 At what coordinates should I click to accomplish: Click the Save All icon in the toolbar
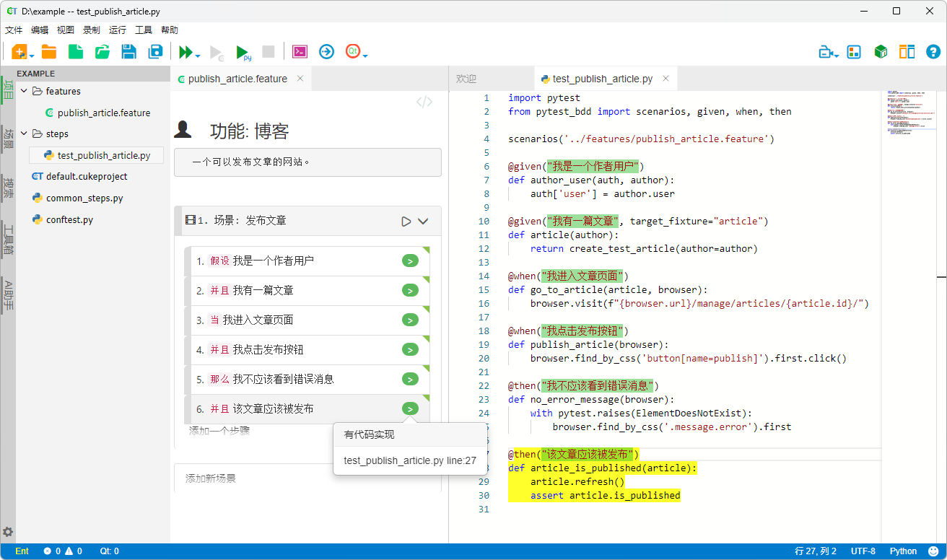(x=155, y=51)
